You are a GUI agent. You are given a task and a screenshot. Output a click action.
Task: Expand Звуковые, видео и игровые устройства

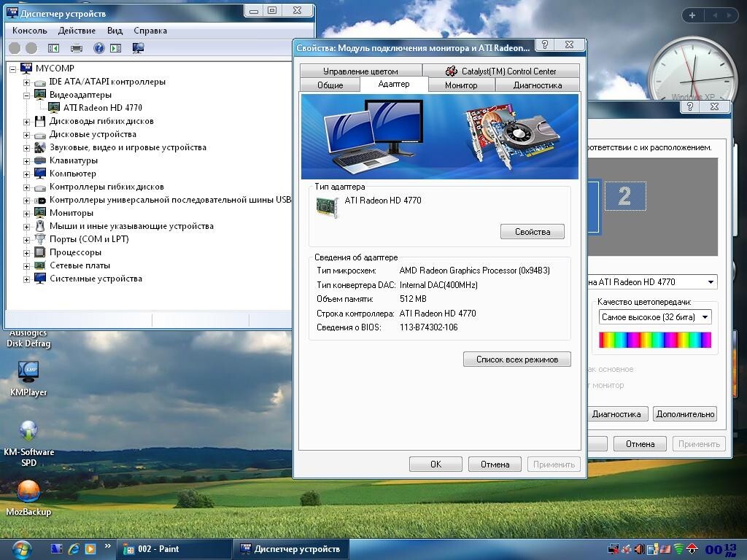[x=27, y=148]
